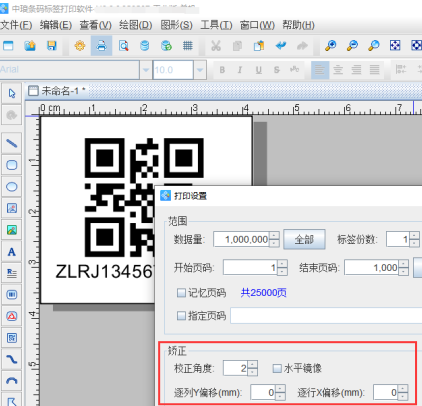Check the 水平镜像 checkbox
This screenshot has height=406, width=422.
tap(277, 368)
